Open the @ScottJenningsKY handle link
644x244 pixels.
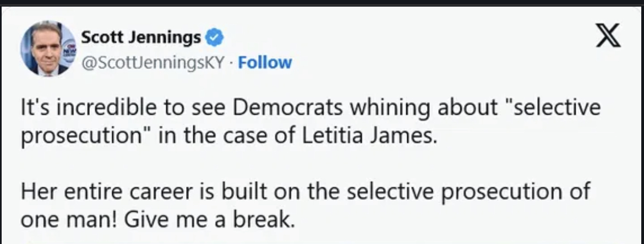[152, 62]
